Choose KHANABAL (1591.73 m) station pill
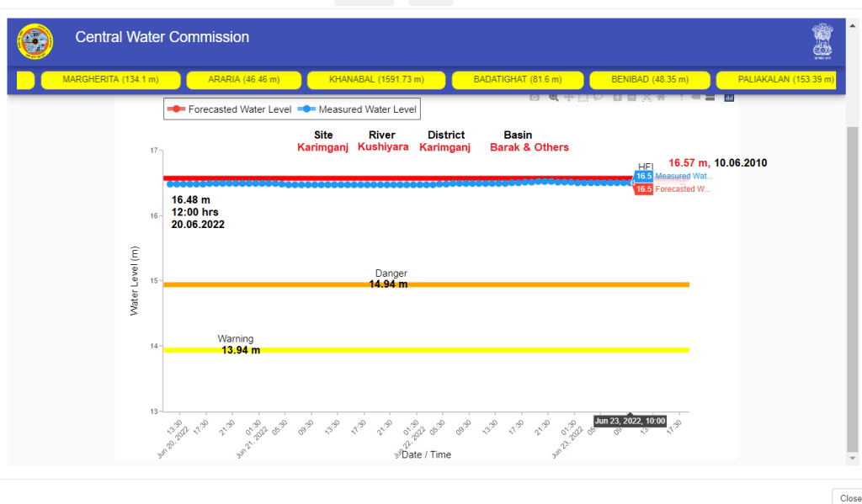 375,80
